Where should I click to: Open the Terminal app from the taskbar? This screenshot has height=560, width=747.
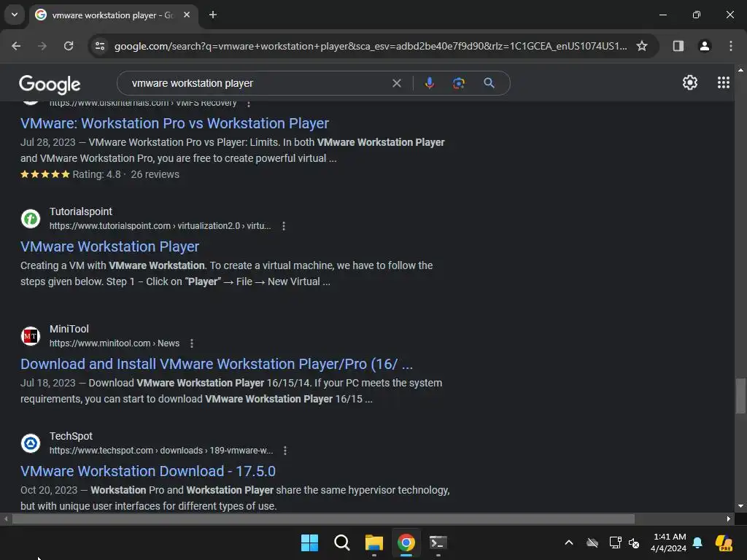pos(438,542)
